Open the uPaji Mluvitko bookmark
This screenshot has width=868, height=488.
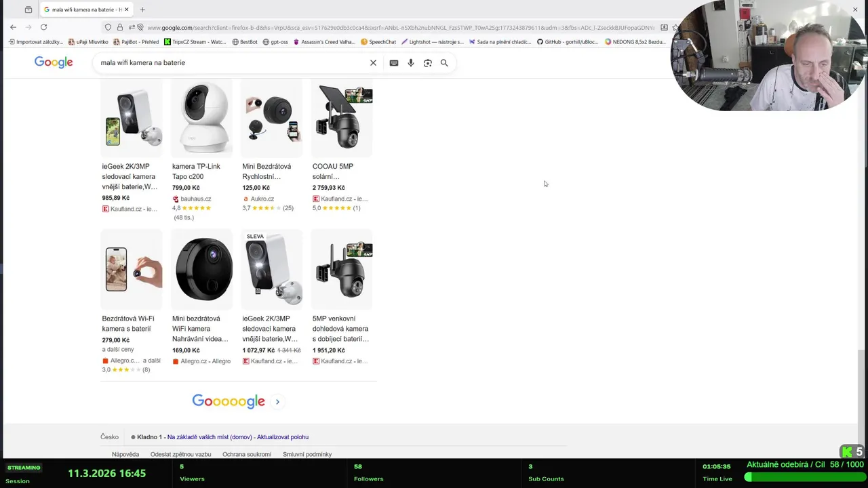[88, 42]
